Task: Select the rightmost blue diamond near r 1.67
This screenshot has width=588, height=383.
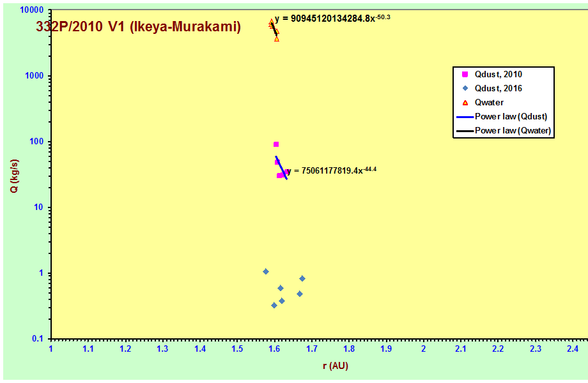Action: pyautogui.click(x=302, y=278)
